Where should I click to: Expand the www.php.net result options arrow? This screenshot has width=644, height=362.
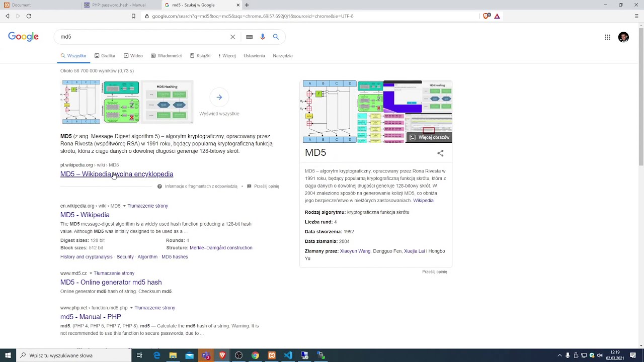[x=131, y=308]
